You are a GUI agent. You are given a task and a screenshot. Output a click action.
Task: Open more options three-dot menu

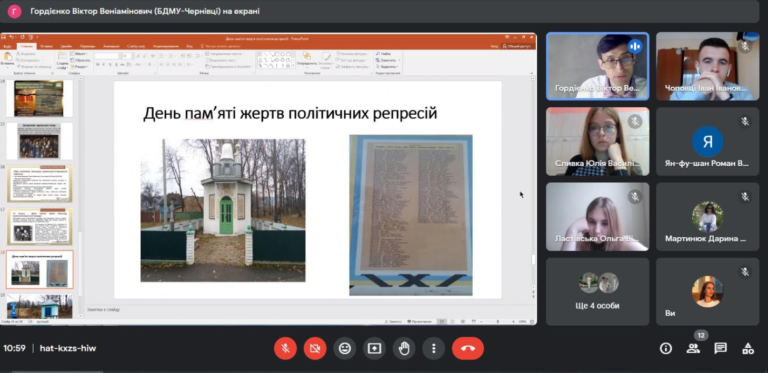pyautogui.click(x=433, y=349)
